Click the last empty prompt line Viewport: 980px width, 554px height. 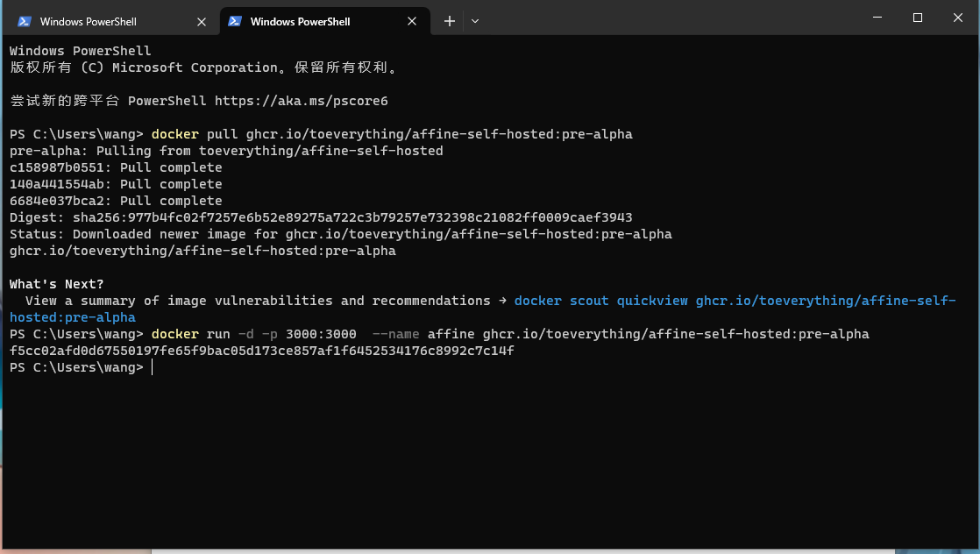coord(82,367)
